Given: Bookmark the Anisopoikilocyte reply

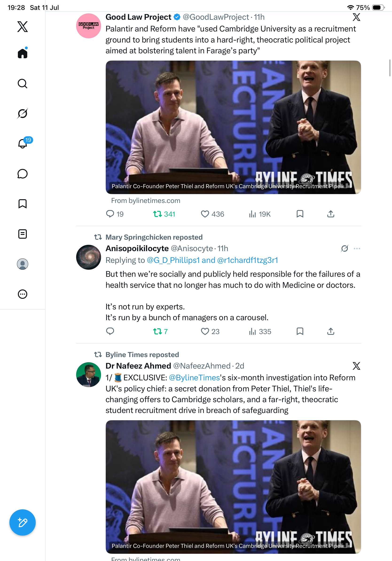Looking at the screenshot, I should [300, 331].
